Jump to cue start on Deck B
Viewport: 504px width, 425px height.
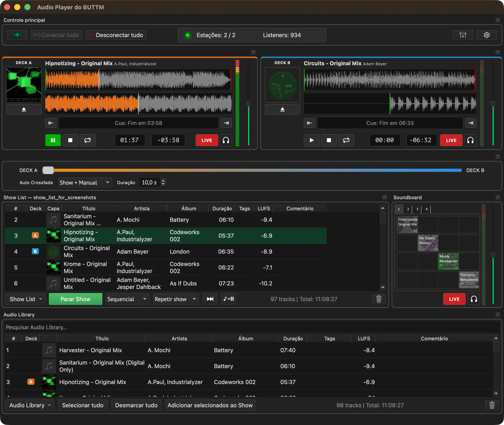click(x=309, y=123)
